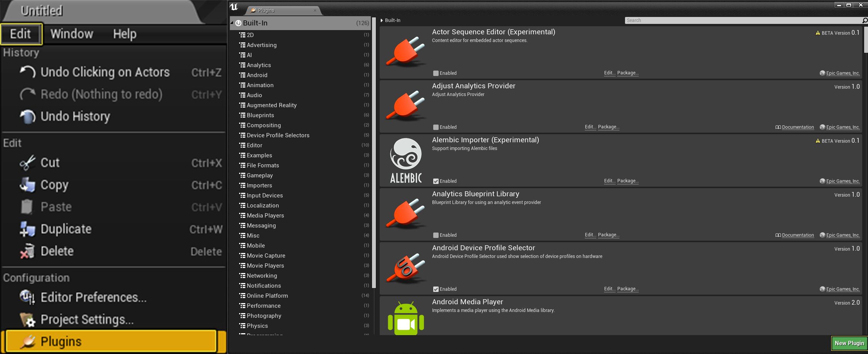This screenshot has height=354, width=868.
Task: Click the New Plugin button
Action: [849, 343]
